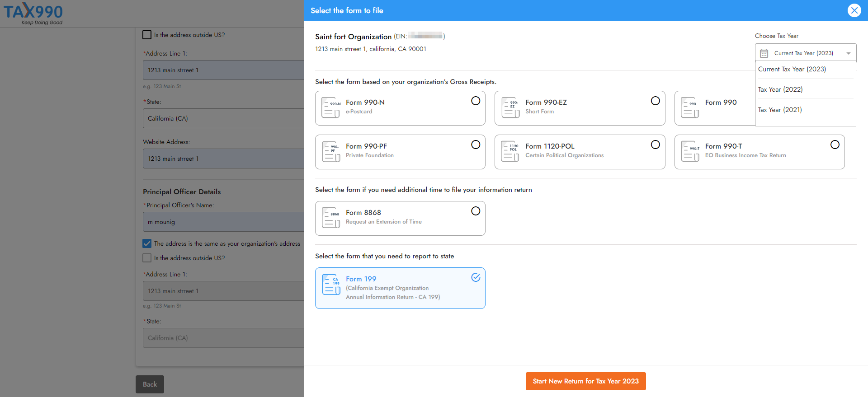Click the Back button

150,384
